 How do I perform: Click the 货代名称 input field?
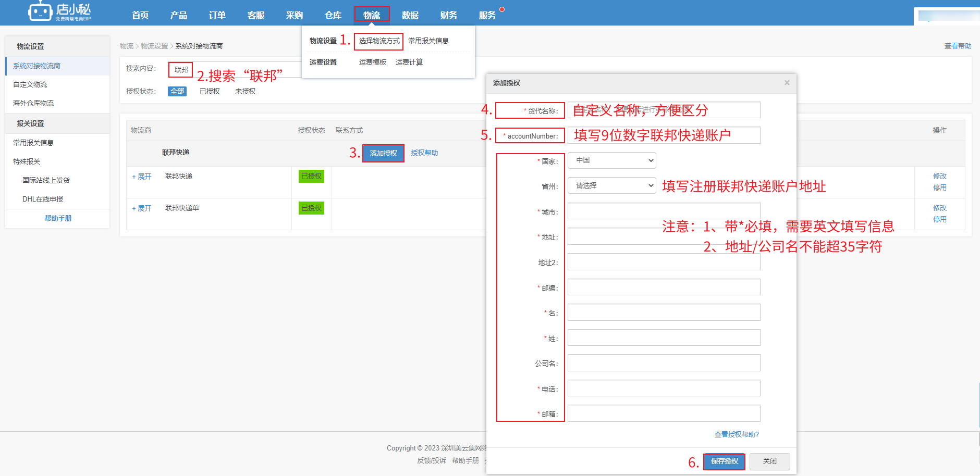coord(664,110)
